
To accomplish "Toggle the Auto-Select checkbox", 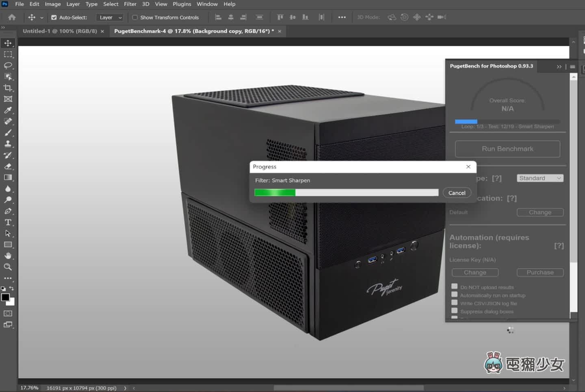I will [x=54, y=17].
